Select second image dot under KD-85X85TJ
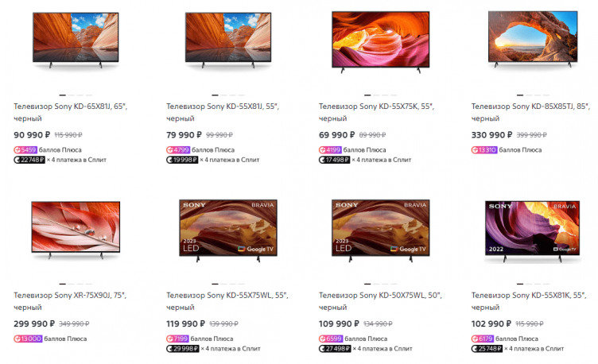The width and height of the screenshot is (598, 364). 529,95
